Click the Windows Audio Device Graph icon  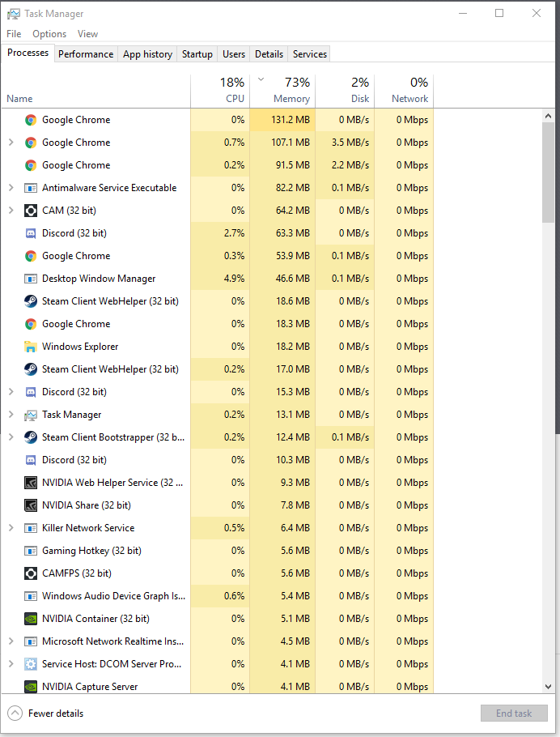click(31, 596)
